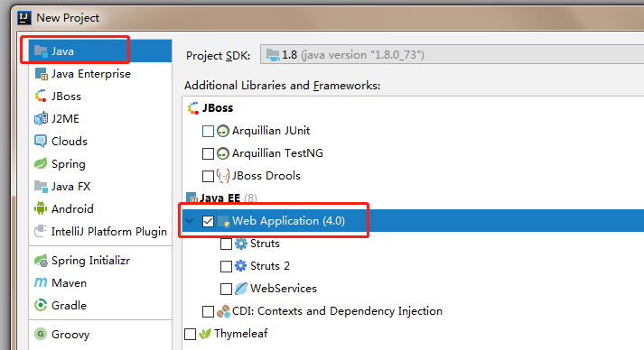Screen dimensions: 644x350
Task: Click the Arquillian JUnit label
Action: 271,131
